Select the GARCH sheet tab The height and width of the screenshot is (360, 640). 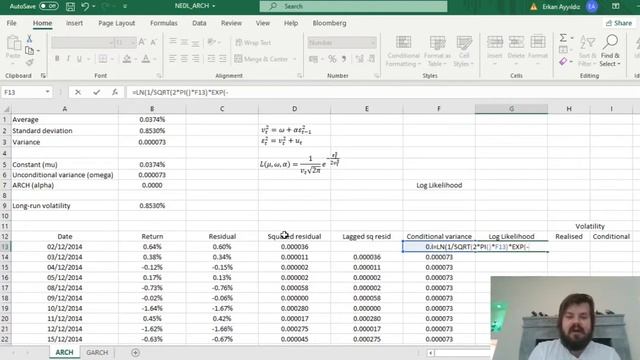97,352
